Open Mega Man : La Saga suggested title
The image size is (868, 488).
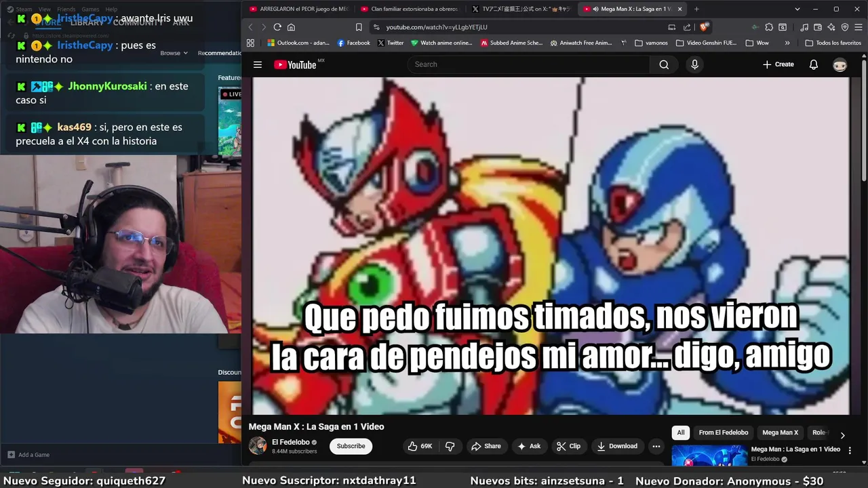tap(795, 449)
